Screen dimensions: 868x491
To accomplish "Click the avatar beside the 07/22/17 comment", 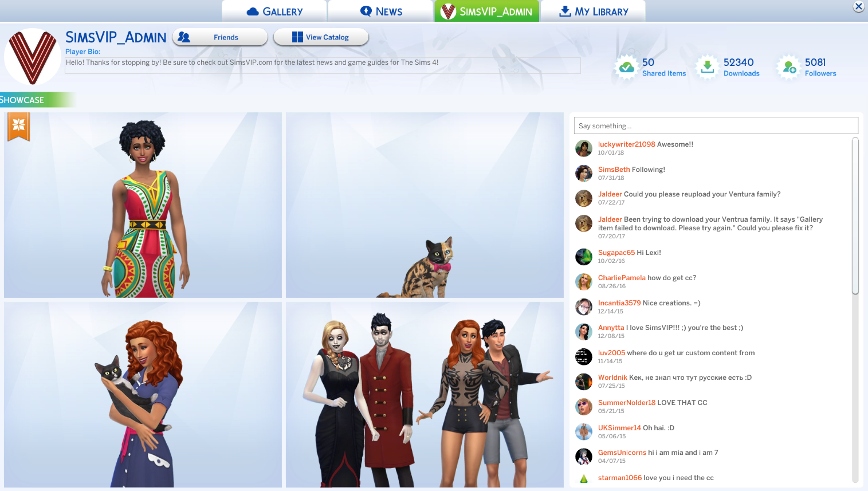I will [x=584, y=198].
